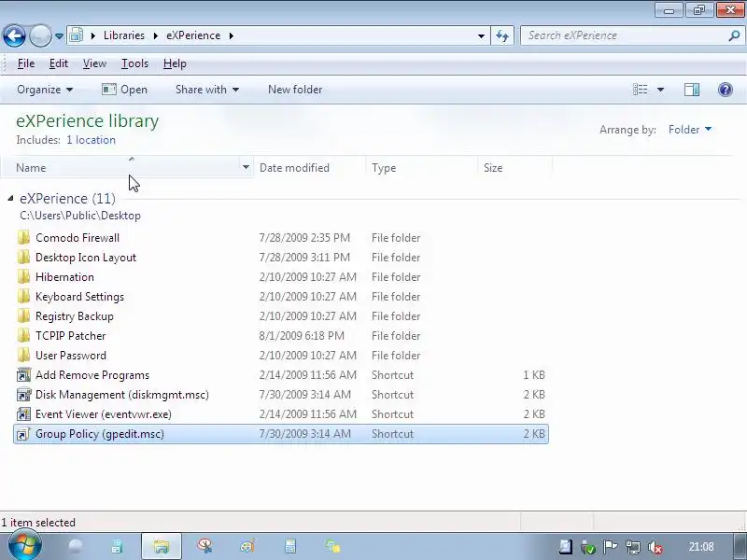Select the Desktop Icon Layout folder icon
Viewport: 747px width, 560px height.
[x=24, y=258]
